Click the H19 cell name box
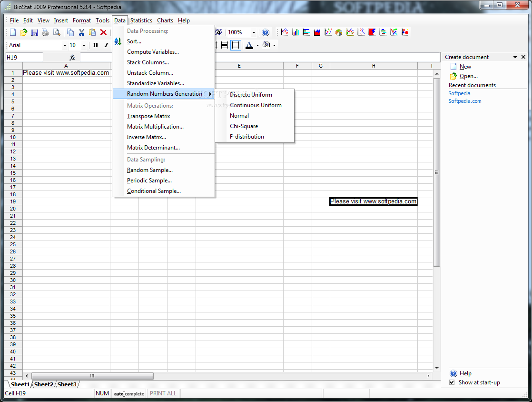Image resolution: width=532 pixels, height=402 pixels. 24,57
